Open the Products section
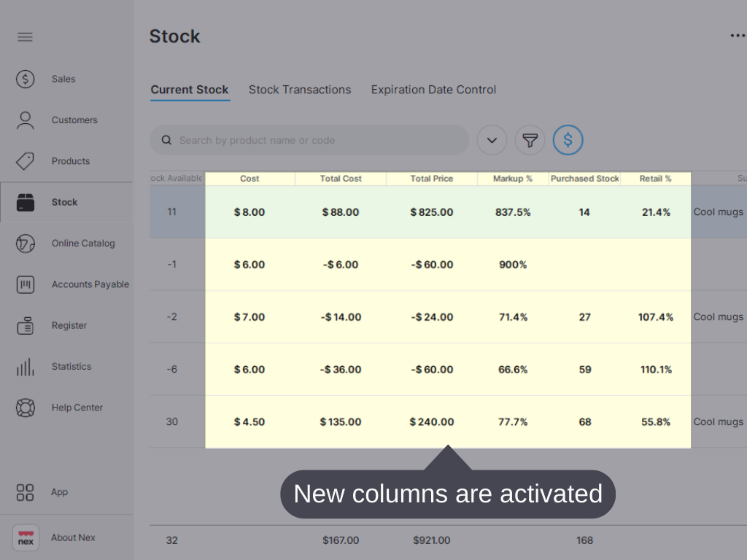Image resolution: width=747 pixels, height=560 pixels. 25,161
